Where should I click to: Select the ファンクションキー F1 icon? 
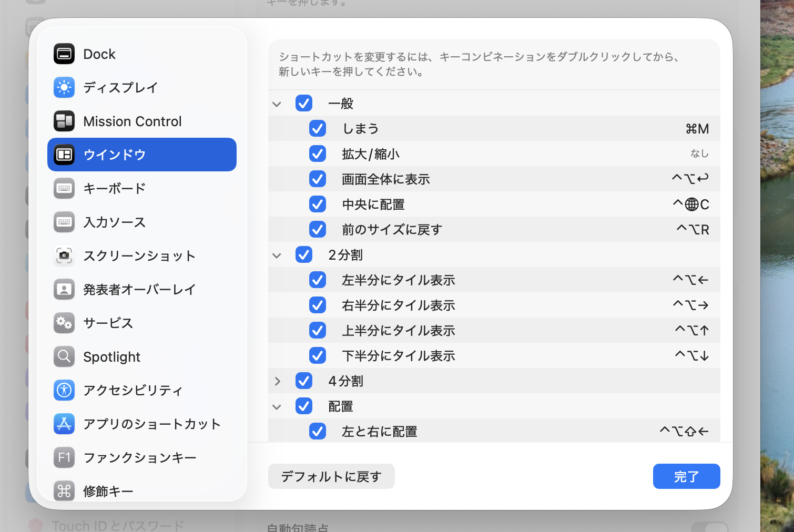(64, 458)
